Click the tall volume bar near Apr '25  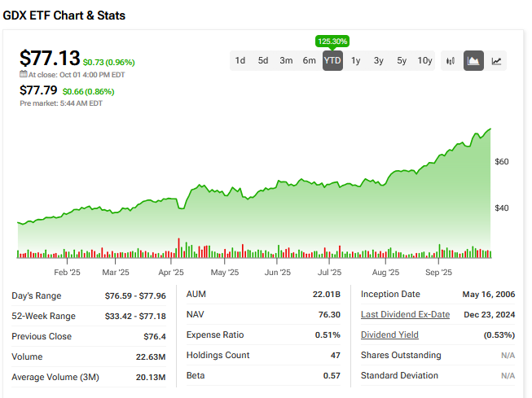[178, 247]
